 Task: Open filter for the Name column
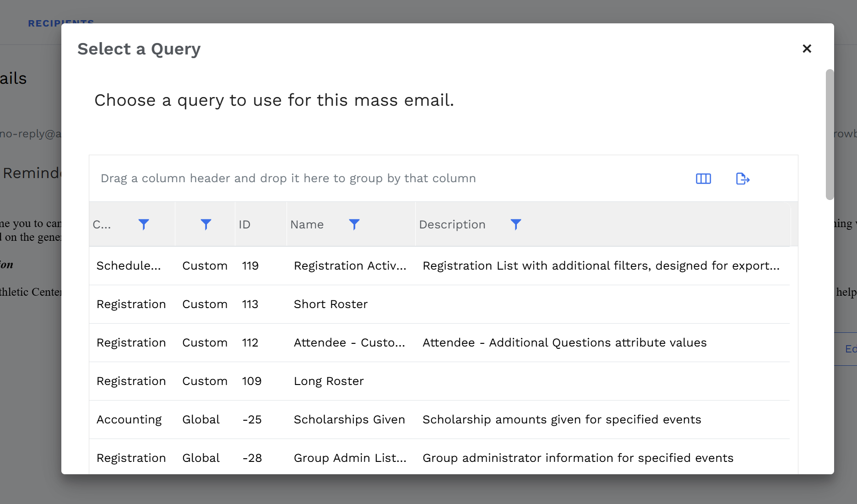click(x=354, y=224)
